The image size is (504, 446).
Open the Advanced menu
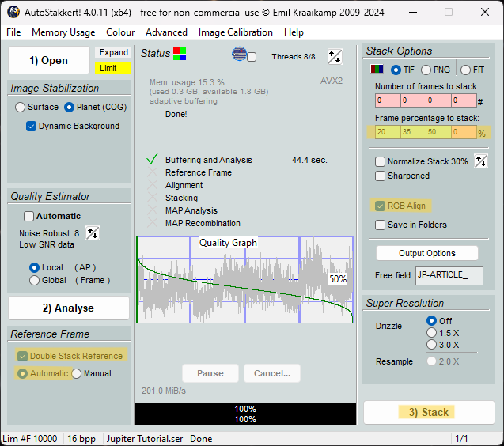166,32
